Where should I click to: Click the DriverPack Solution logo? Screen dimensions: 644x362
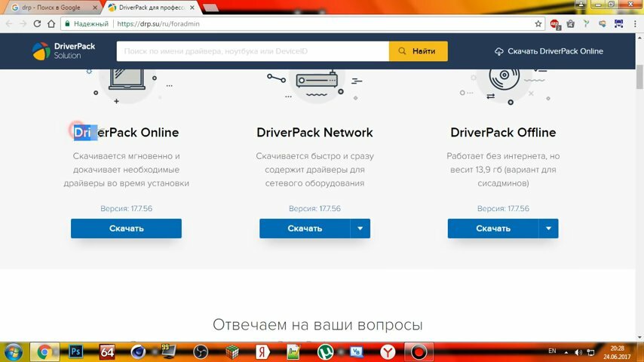63,51
